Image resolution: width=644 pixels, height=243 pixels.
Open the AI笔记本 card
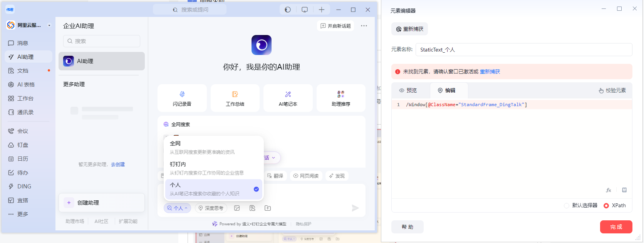pos(288,98)
